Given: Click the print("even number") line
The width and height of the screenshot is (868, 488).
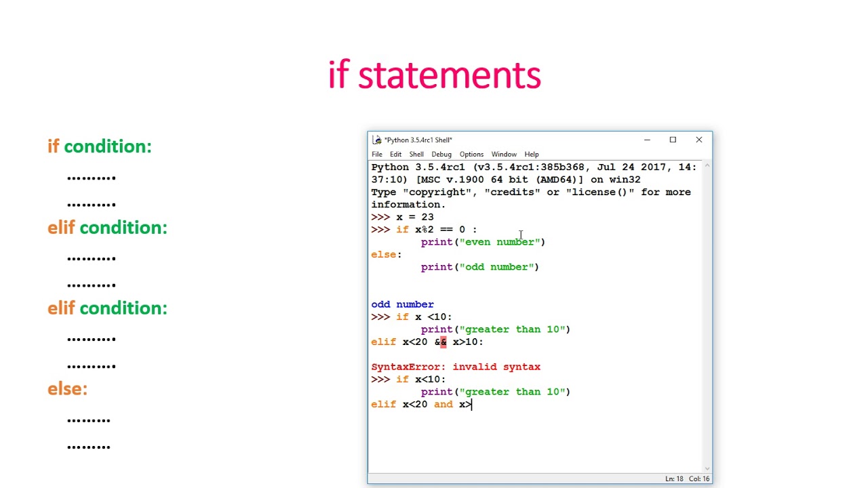Looking at the screenshot, I should coord(483,242).
